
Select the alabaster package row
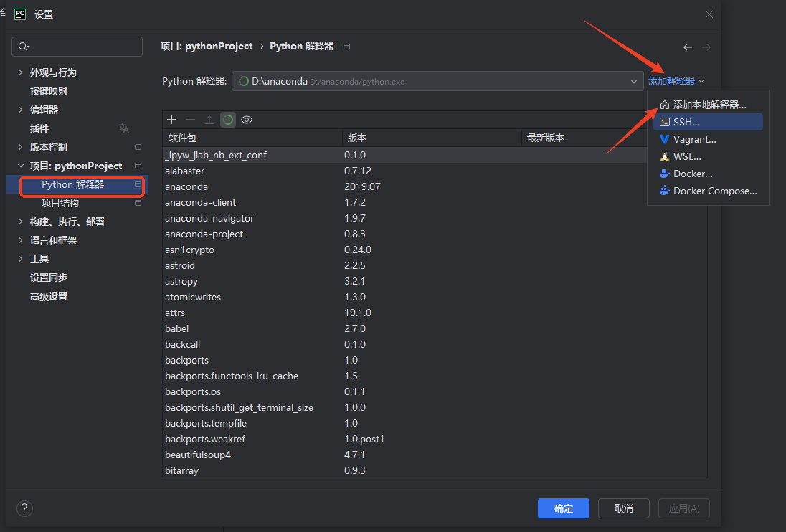[435, 171]
